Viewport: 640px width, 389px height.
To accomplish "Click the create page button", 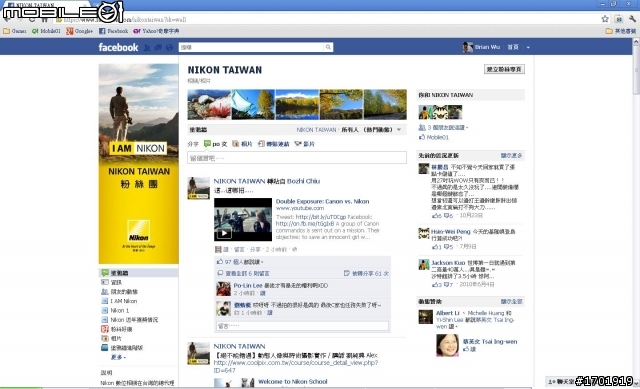I will pos(504,69).
